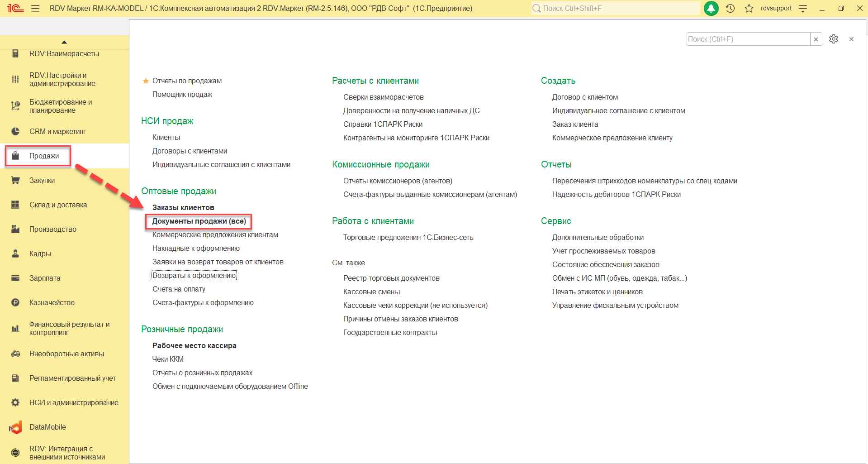Open Государственные контракты

[x=390, y=332]
